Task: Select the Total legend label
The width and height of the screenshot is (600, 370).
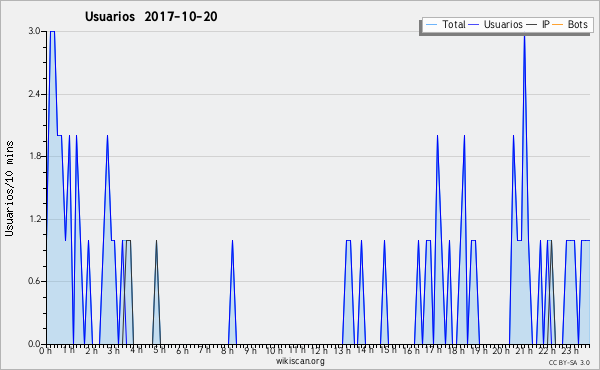Action: point(453,24)
